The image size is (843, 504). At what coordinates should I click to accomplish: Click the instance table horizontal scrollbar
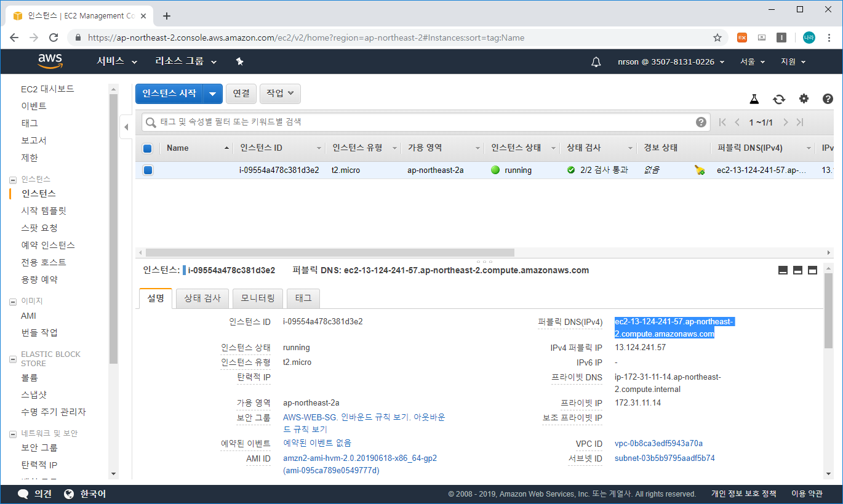(x=330, y=252)
